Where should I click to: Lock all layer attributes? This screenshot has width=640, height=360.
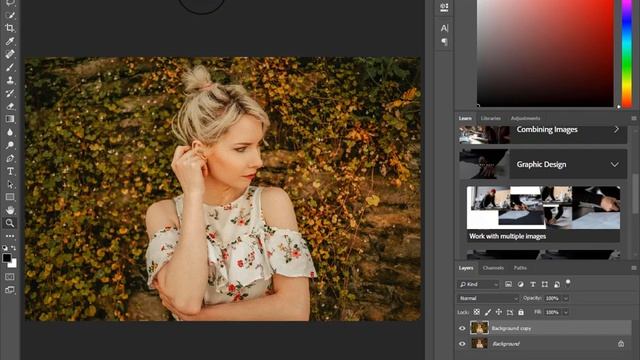tap(521, 312)
